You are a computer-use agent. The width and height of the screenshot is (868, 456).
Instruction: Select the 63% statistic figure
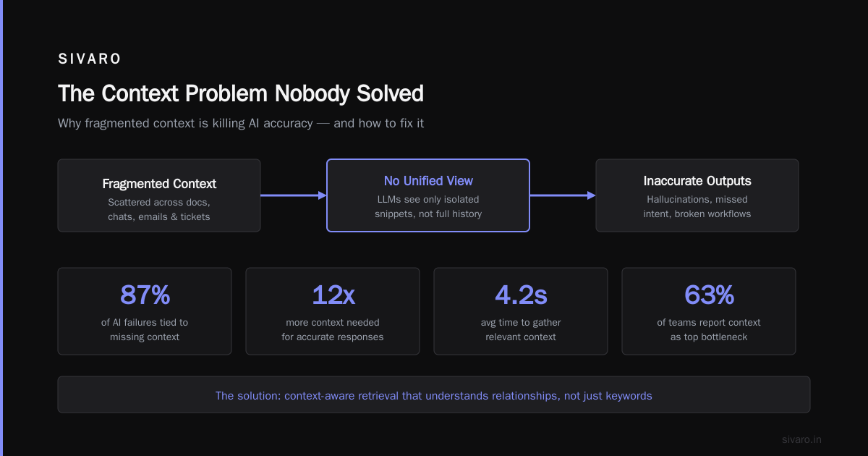pos(709,295)
